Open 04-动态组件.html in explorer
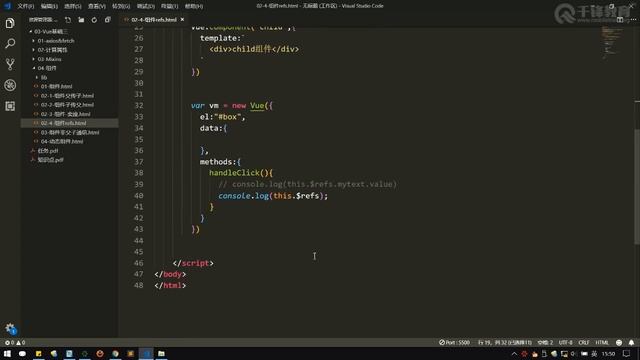The image size is (640, 360). pyautogui.click(x=62, y=141)
